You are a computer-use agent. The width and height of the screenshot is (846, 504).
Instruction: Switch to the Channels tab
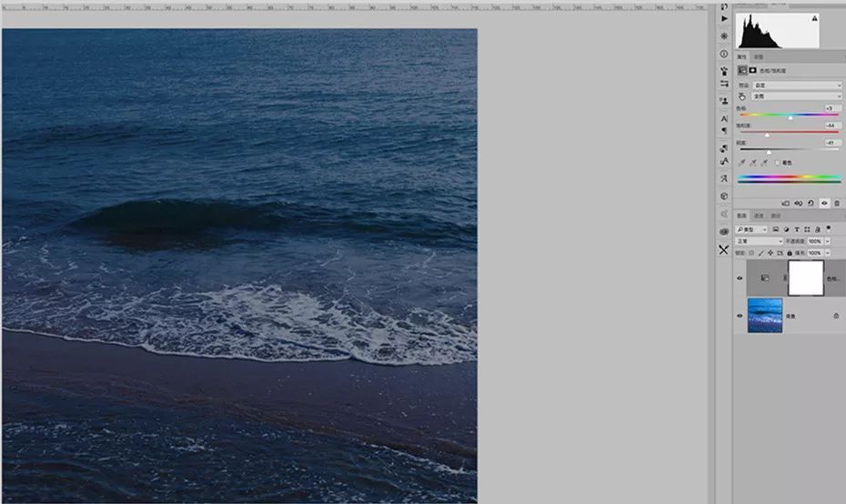760,216
